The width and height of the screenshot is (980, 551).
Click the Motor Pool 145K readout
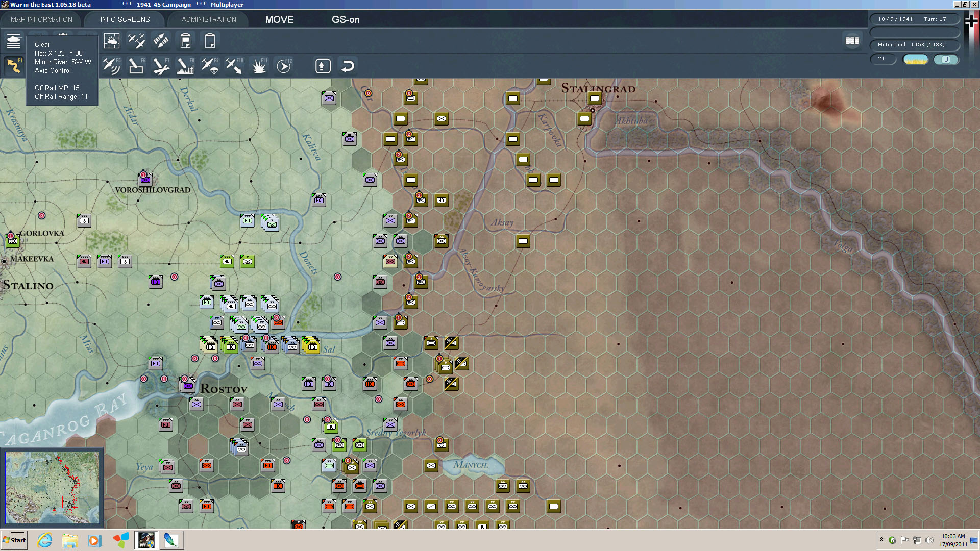[914, 45]
